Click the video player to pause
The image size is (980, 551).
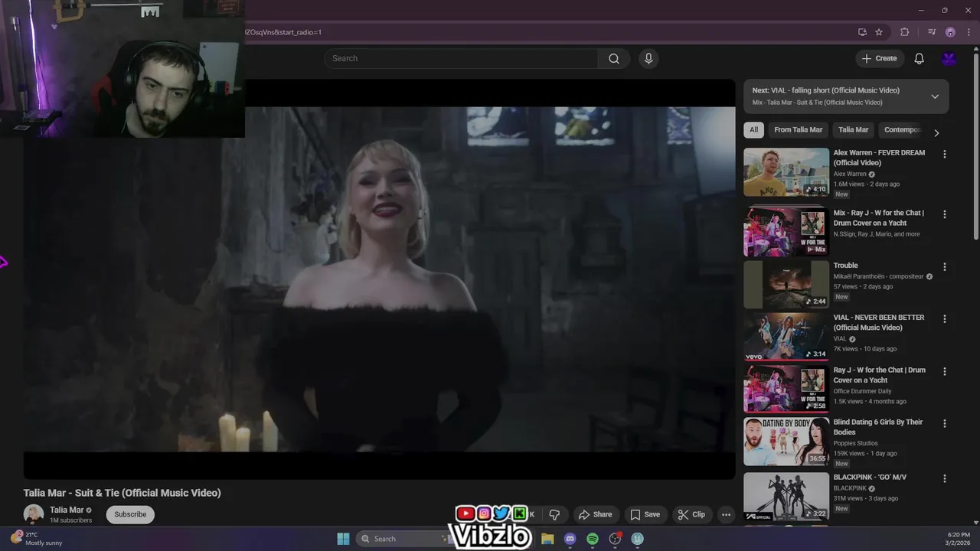pyautogui.click(x=379, y=279)
